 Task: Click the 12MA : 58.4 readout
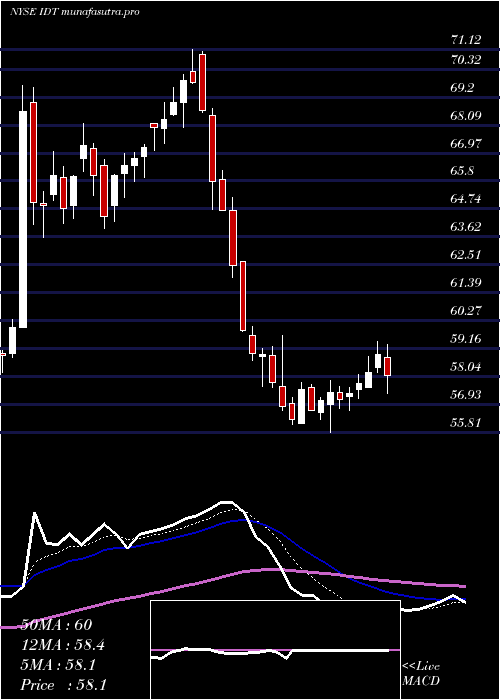64,645
